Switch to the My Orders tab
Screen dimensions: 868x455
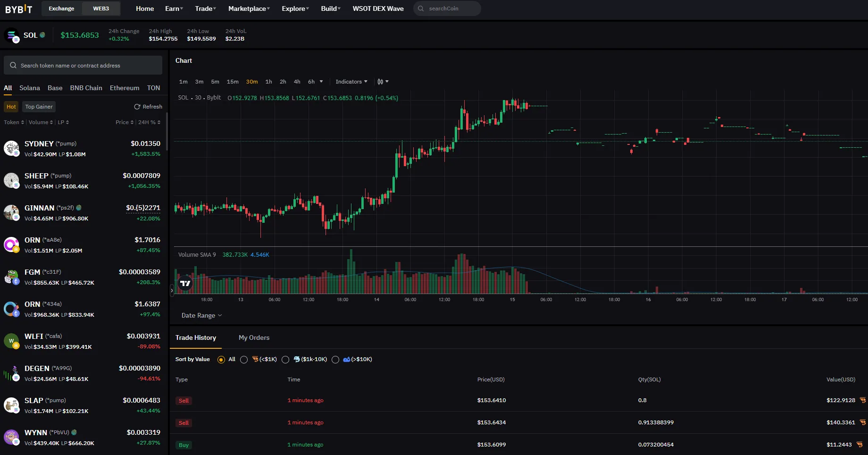254,337
